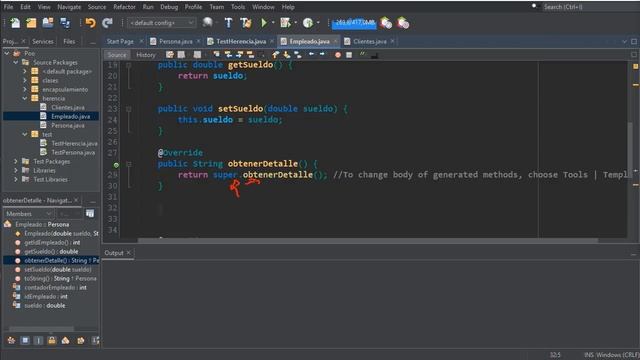This screenshot has height=360, width=640.
Task: Open the Members dropdown in Navigator
Action: click(x=28, y=213)
